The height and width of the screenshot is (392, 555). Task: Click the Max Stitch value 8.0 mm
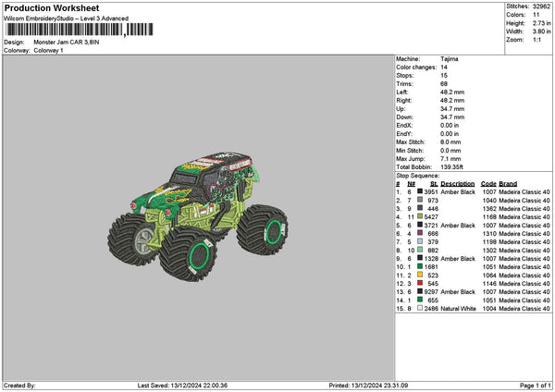450,141
